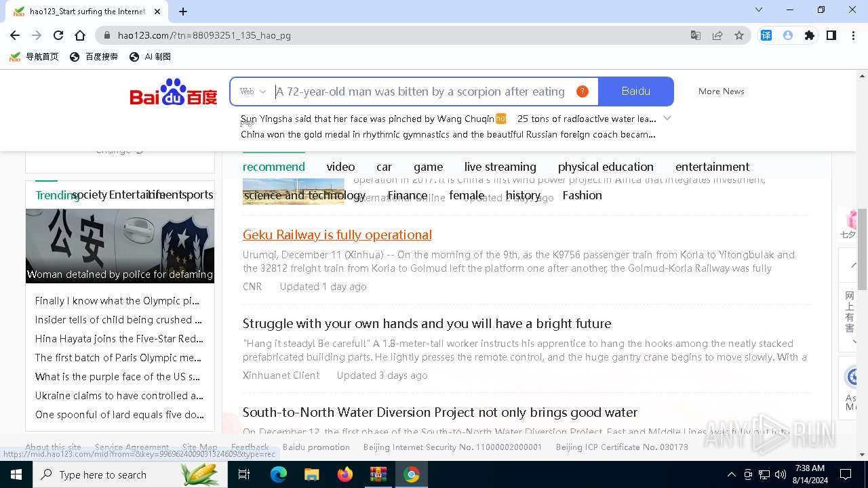
Task: Click the Windows taskbar search box
Action: coord(129,474)
